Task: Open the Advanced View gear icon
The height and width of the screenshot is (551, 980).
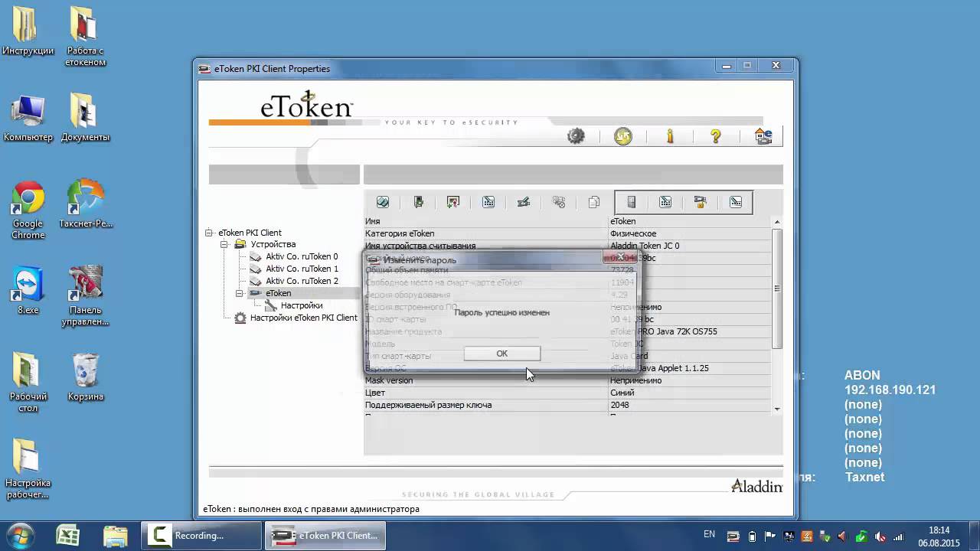Action: coord(576,136)
